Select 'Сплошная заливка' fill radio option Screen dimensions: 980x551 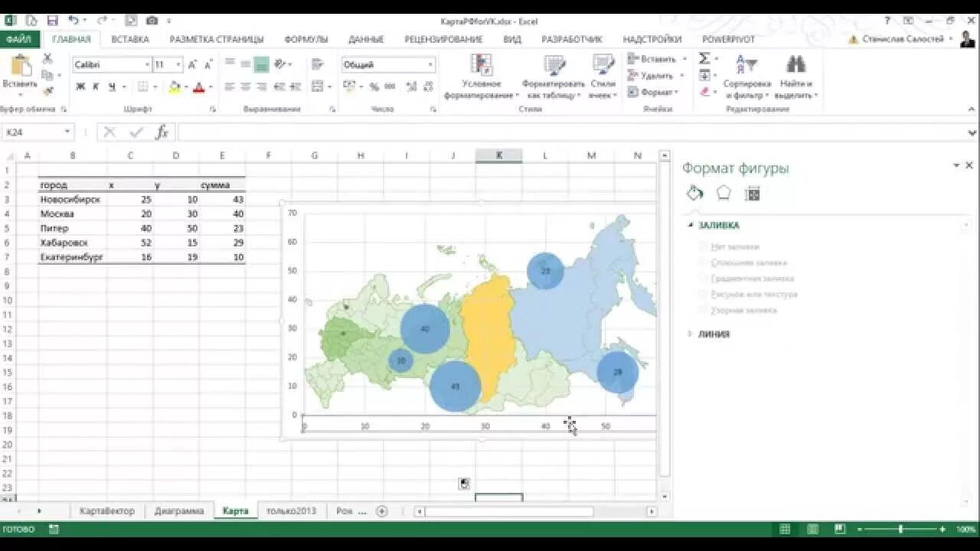click(x=704, y=262)
